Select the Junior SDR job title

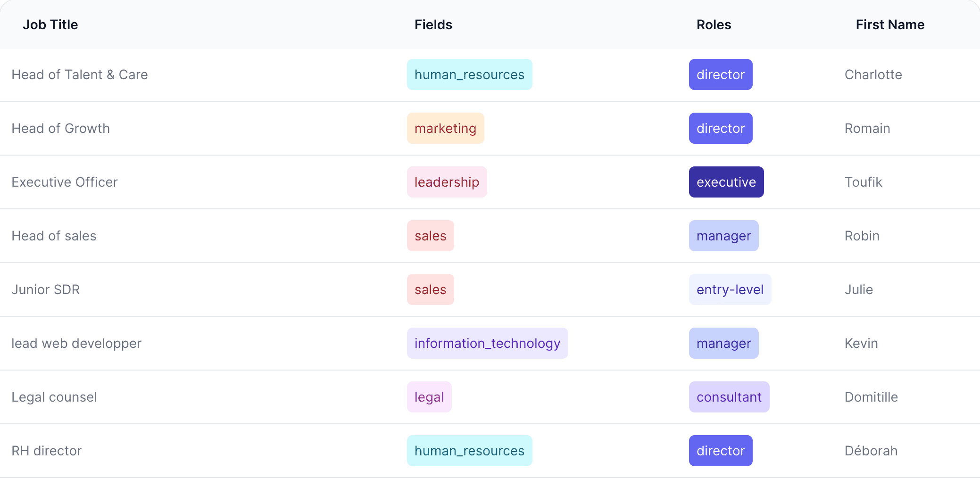pos(46,289)
